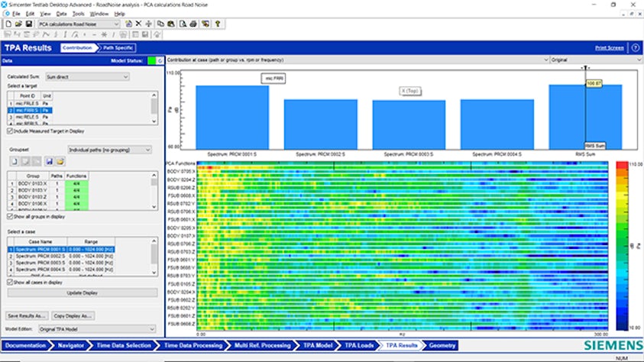Click the scroll down arrow in the Group list

(x=154, y=207)
